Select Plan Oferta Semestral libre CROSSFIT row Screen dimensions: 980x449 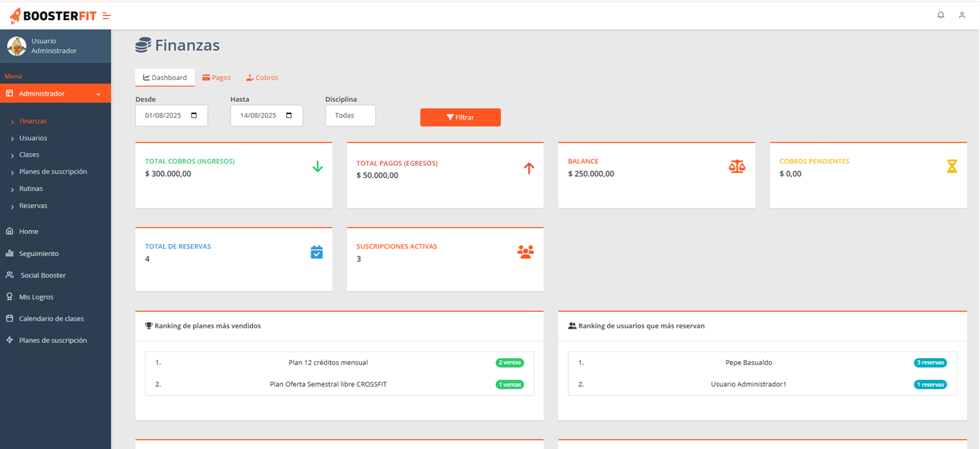coord(340,384)
